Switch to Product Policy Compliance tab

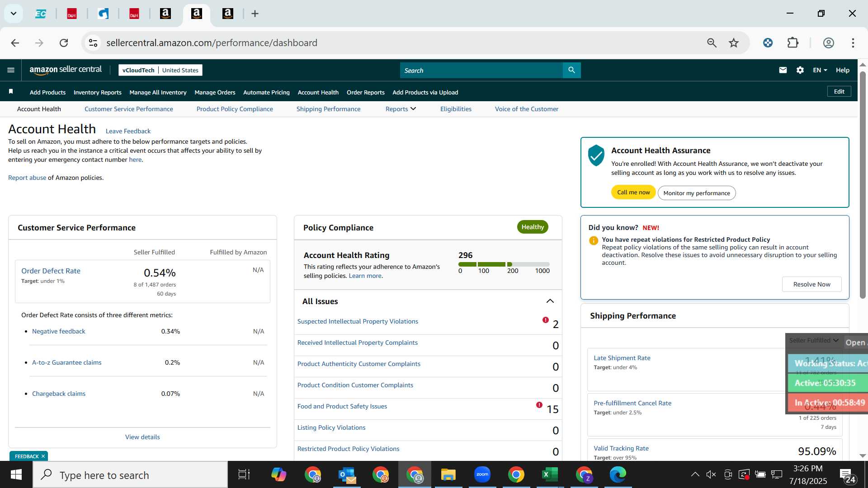coord(235,109)
